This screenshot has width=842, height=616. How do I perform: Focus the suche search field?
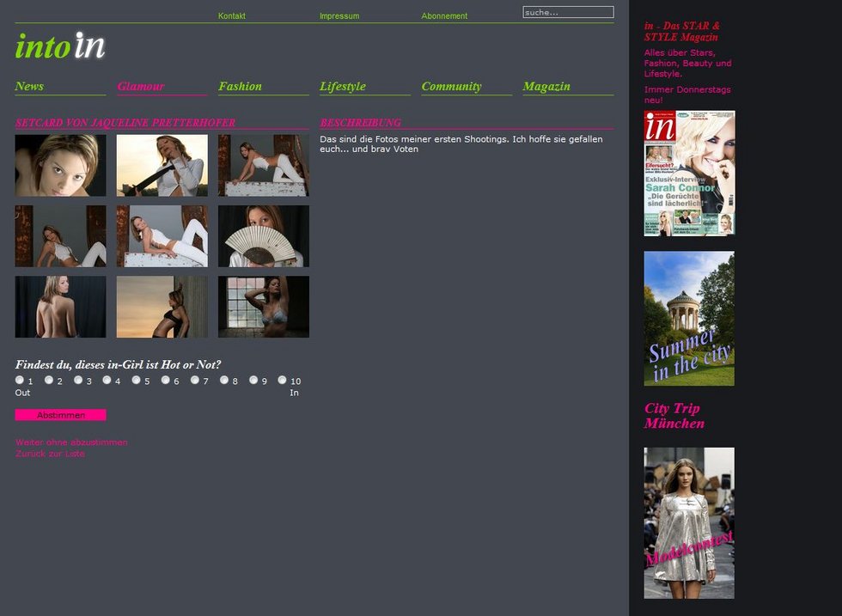(x=568, y=12)
